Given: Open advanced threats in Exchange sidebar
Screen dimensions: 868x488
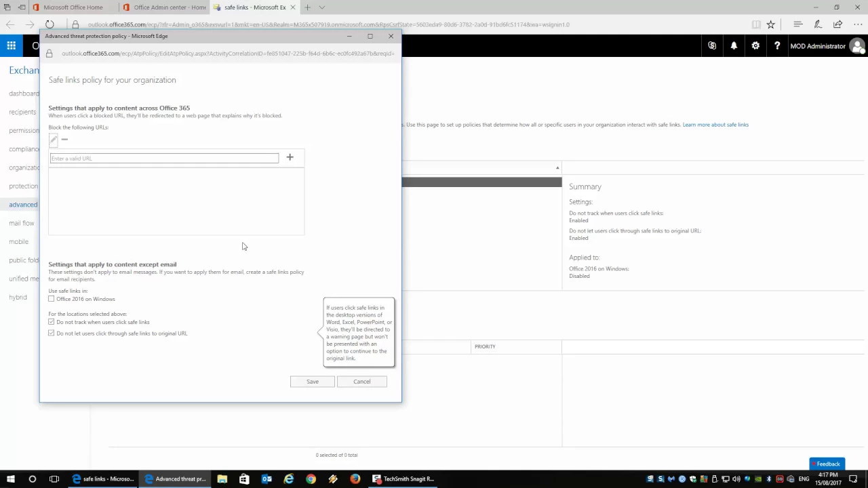Looking at the screenshot, I should [x=23, y=205].
